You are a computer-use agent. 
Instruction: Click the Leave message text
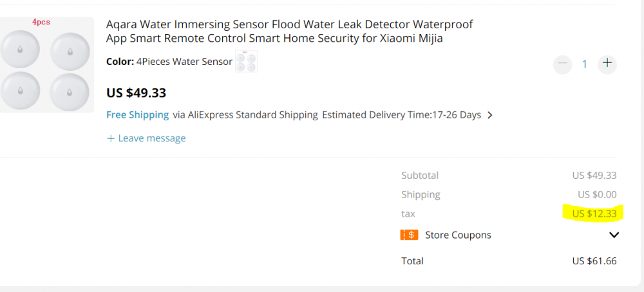(x=152, y=138)
